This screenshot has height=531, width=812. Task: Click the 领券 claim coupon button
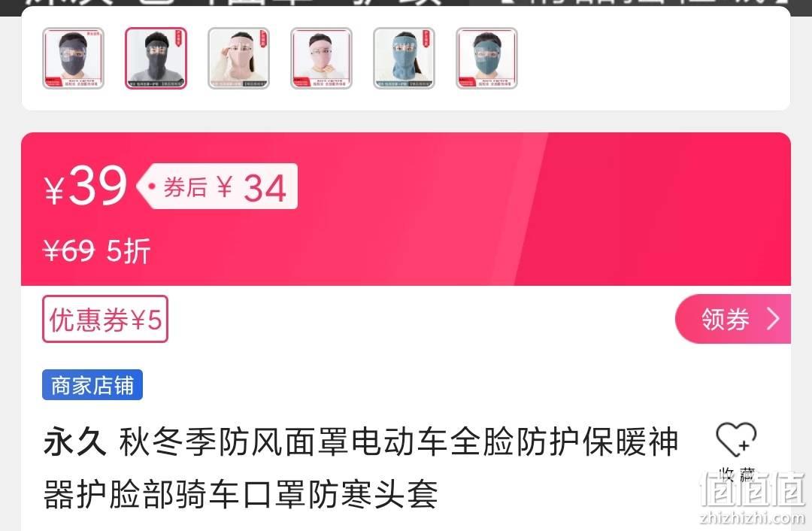coord(733,319)
